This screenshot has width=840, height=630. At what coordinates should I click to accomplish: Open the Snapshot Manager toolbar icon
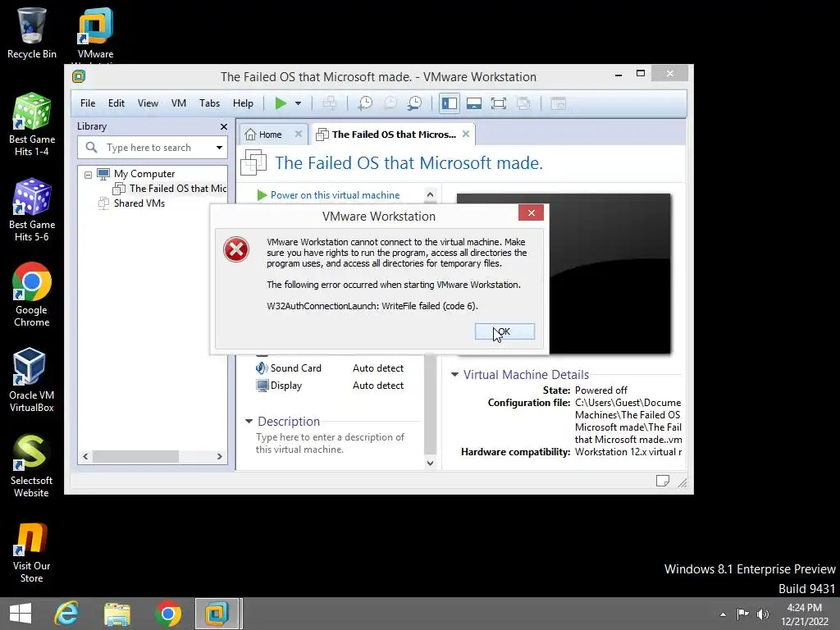click(x=415, y=103)
